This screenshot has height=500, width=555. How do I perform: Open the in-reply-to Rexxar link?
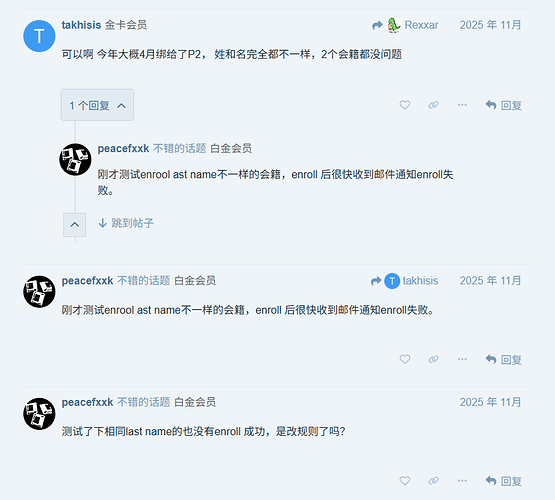point(405,25)
